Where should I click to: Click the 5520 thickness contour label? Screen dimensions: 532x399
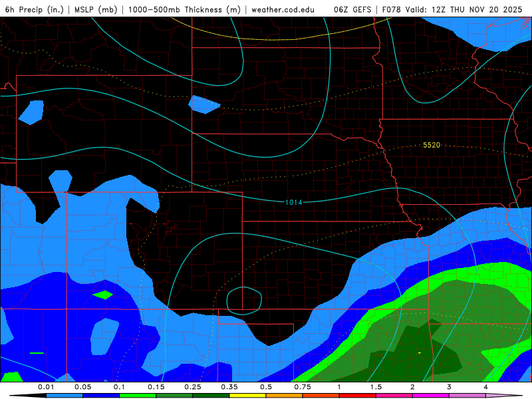432,145
